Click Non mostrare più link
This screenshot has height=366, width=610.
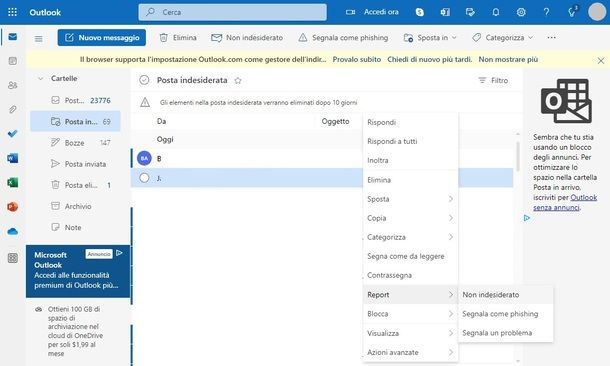point(508,60)
